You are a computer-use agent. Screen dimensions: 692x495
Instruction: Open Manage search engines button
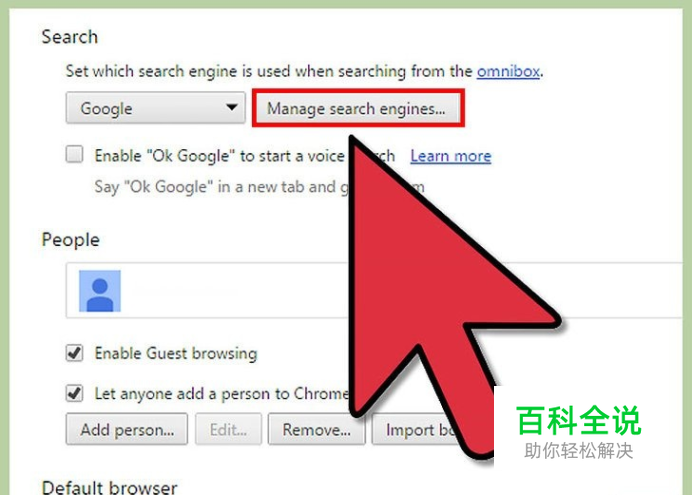coord(358,108)
